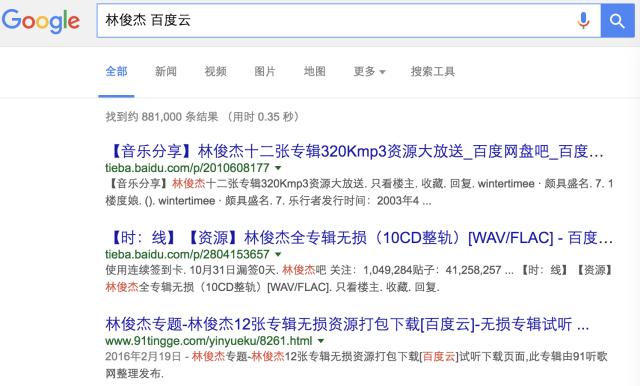Click the URL text www.91tingge.com/yinyueku/8261.html
This screenshot has height=386, width=640.
point(209,341)
